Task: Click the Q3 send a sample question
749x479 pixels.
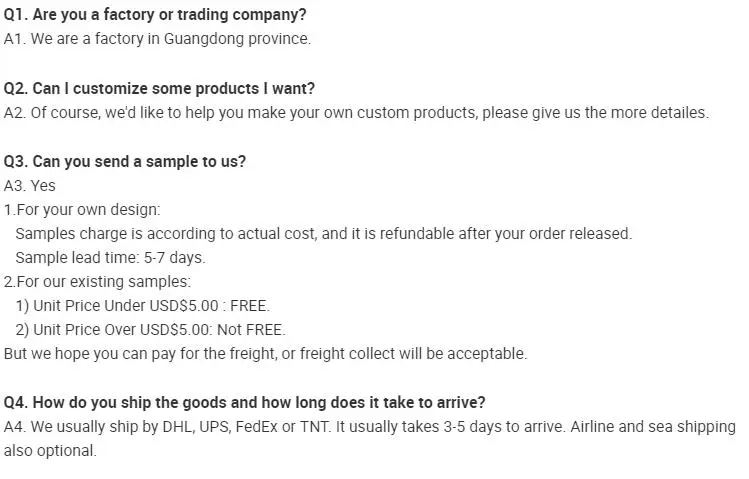Action: 124,161
